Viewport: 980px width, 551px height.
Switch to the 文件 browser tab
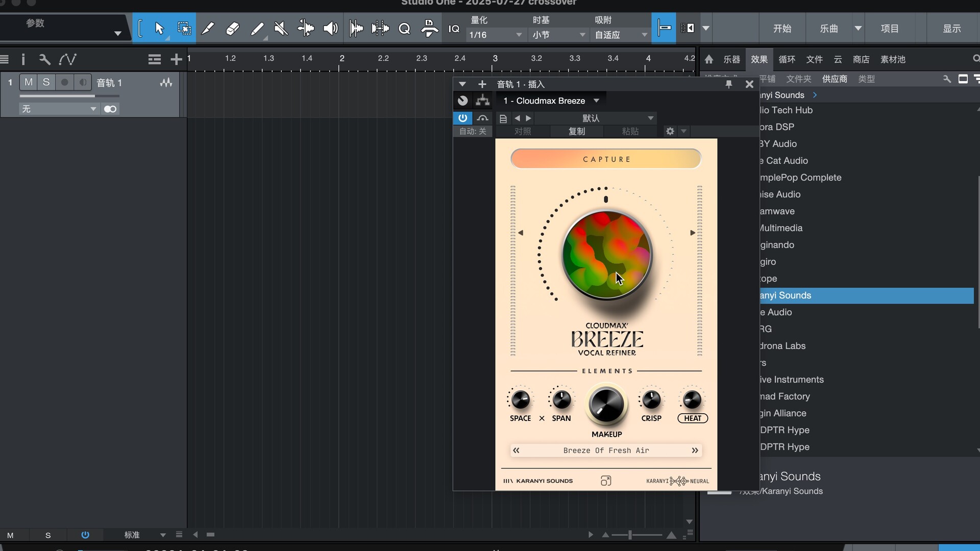pos(815,60)
